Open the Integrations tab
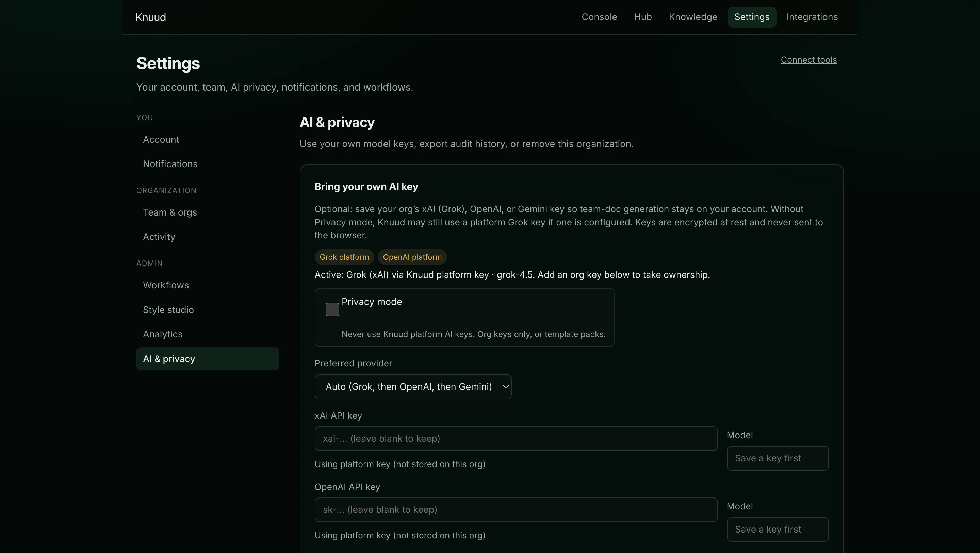This screenshot has height=553, width=980. click(x=812, y=17)
